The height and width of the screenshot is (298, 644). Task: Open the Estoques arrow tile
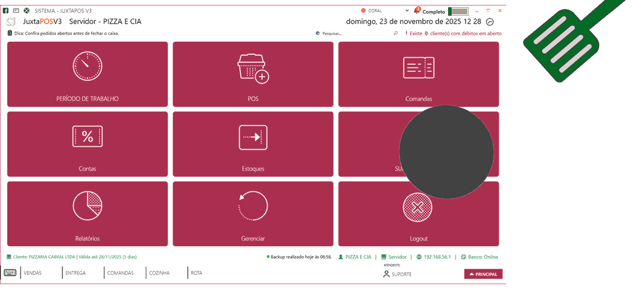point(253,144)
